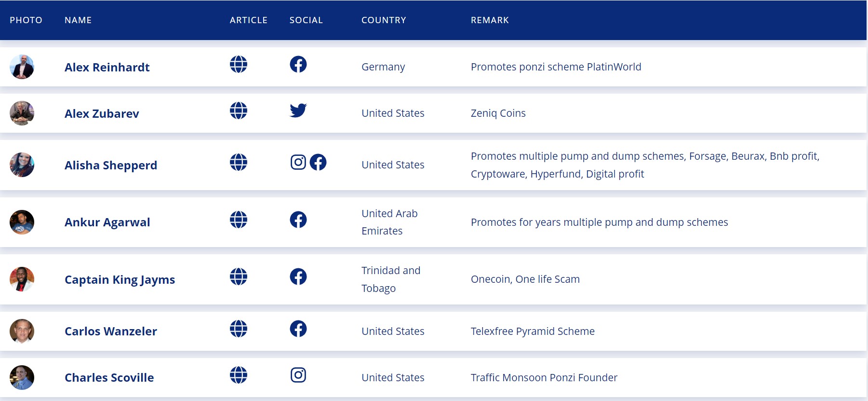Visit Alex Zubarev's Twitter profile icon

298,111
